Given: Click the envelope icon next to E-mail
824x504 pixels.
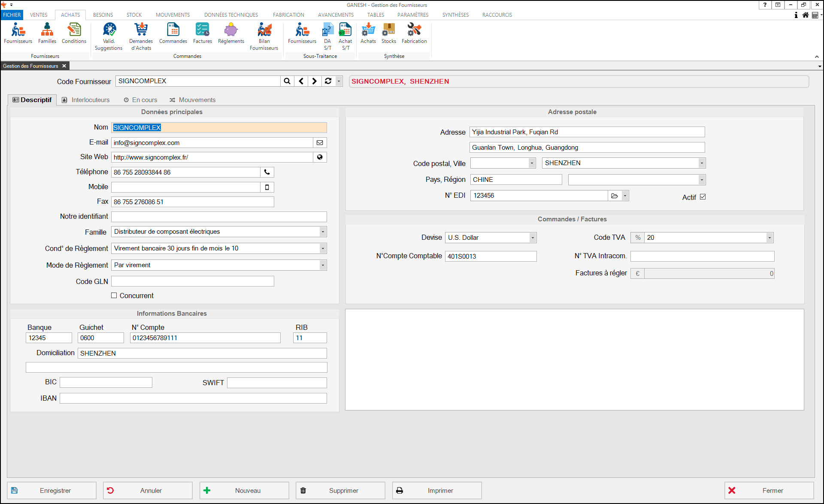Looking at the screenshot, I should pyautogui.click(x=320, y=143).
